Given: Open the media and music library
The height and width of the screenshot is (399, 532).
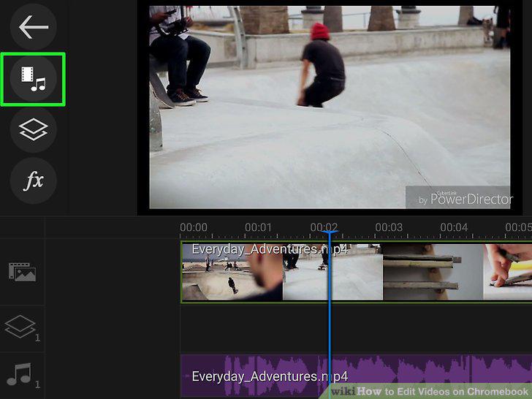Looking at the screenshot, I should click(34, 79).
